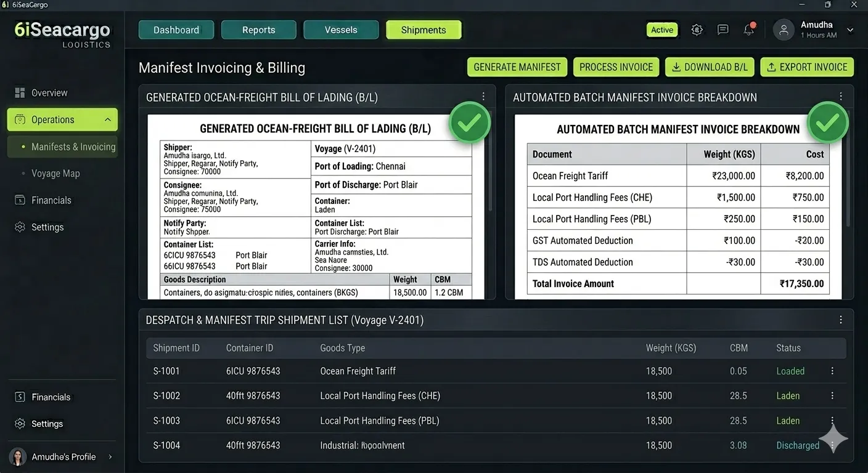Select shipment row S-1004

[x=496, y=445]
